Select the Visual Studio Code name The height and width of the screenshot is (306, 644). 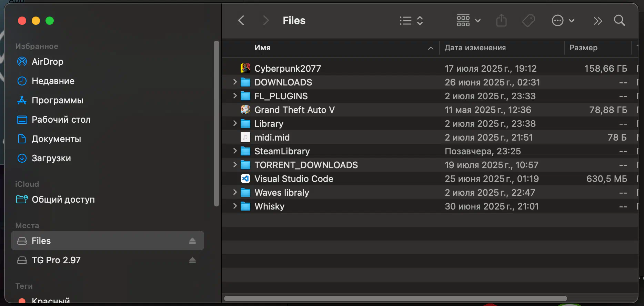pyautogui.click(x=294, y=179)
